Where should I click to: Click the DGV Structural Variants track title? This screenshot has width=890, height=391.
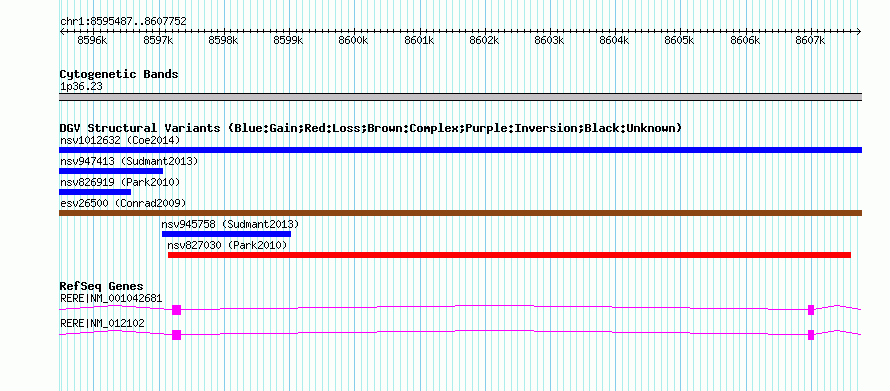click(x=371, y=128)
